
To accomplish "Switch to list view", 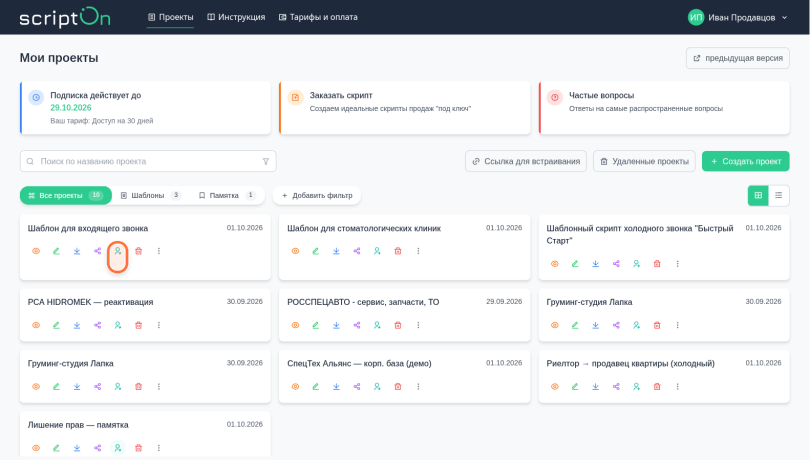I will pyautogui.click(x=778, y=195).
